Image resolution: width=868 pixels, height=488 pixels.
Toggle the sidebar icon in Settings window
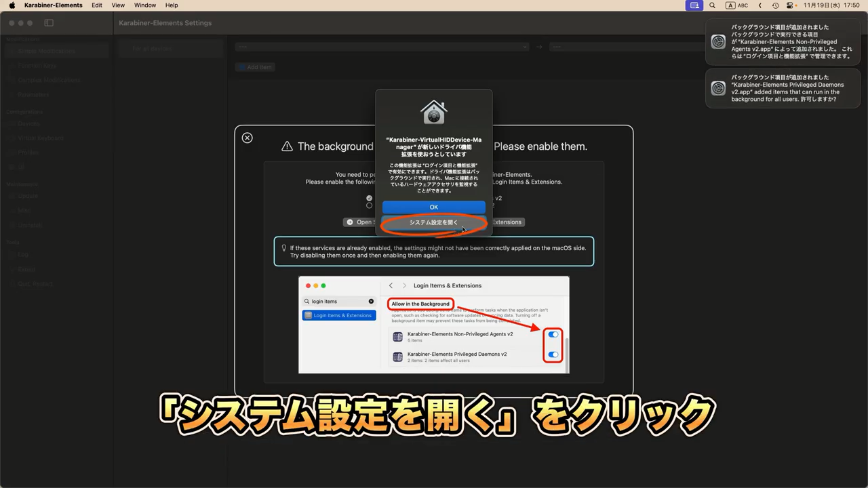[x=49, y=23]
